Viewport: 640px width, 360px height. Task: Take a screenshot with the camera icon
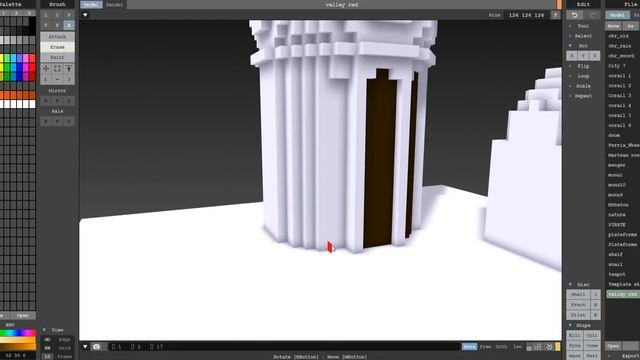pyautogui.click(x=96, y=347)
